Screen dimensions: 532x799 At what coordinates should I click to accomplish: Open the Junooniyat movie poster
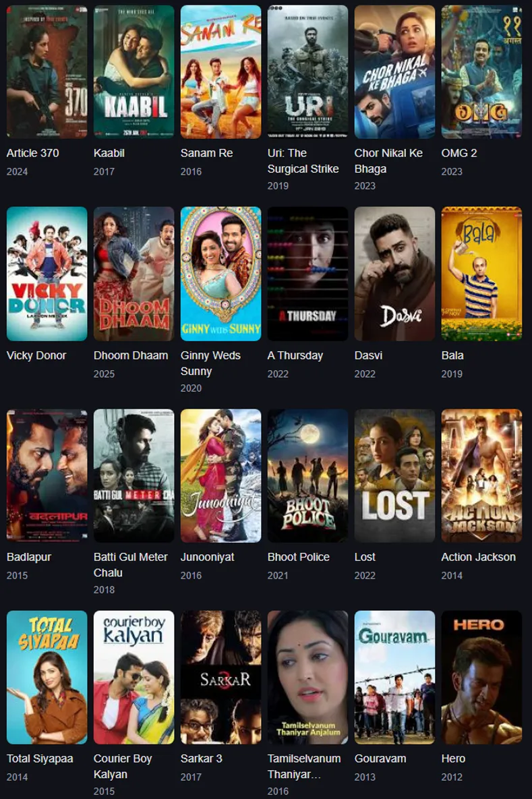pyautogui.click(x=220, y=475)
